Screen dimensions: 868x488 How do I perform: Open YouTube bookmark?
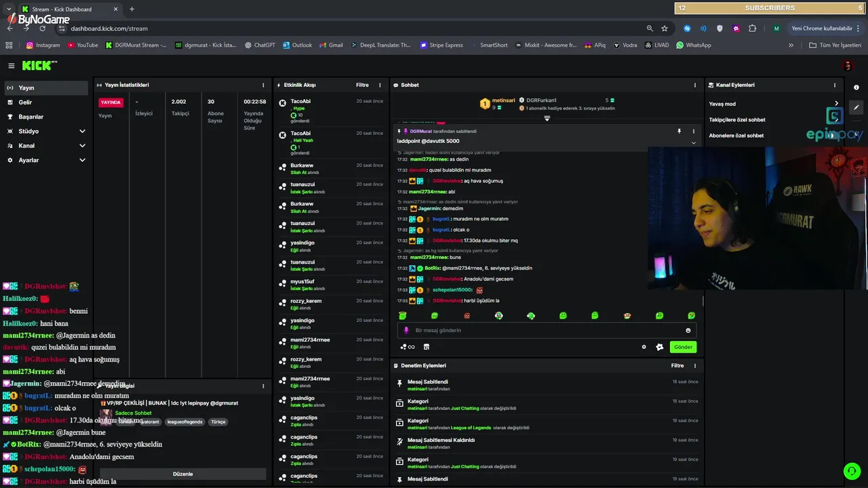83,45
